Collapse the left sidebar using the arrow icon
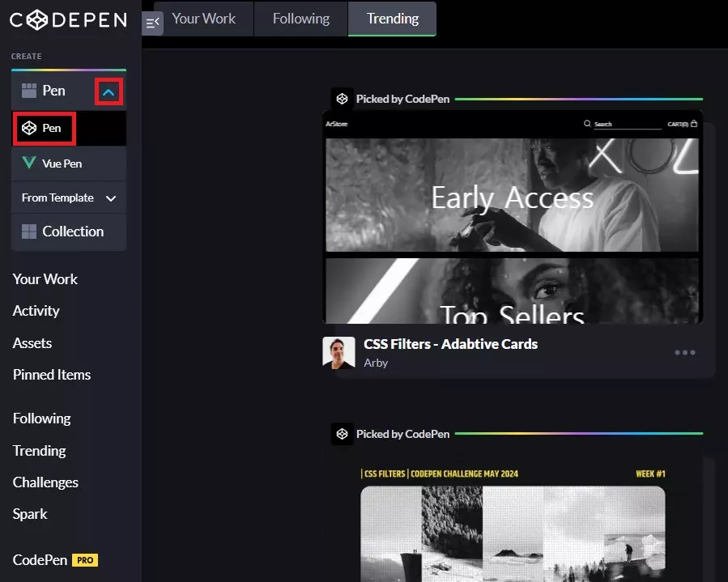 click(x=152, y=23)
